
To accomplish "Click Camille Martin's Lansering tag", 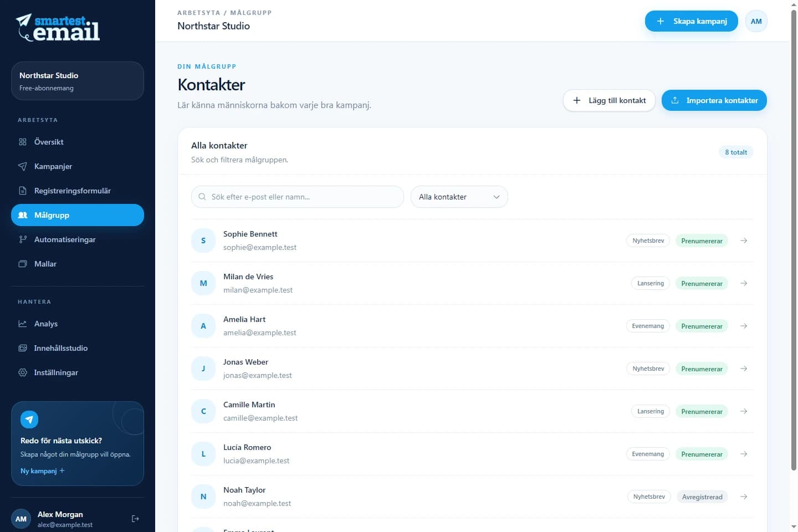I will pyautogui.click(x=650, y=411).
